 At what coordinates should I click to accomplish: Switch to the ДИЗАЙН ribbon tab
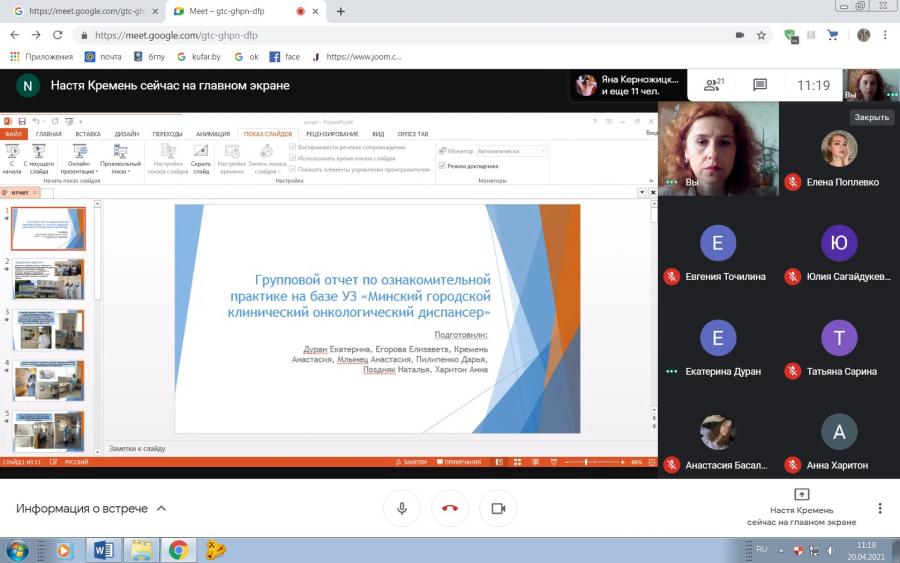126,134
